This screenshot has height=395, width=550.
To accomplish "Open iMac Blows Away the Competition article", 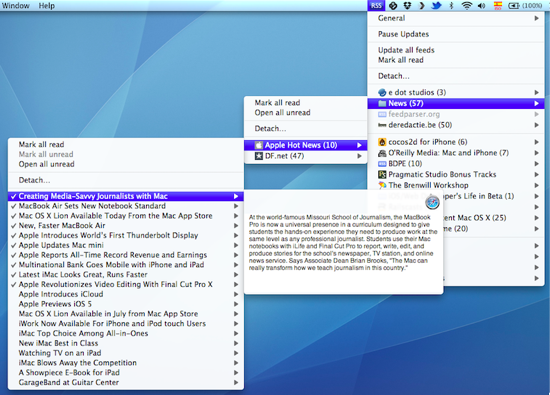I will 126,363.
